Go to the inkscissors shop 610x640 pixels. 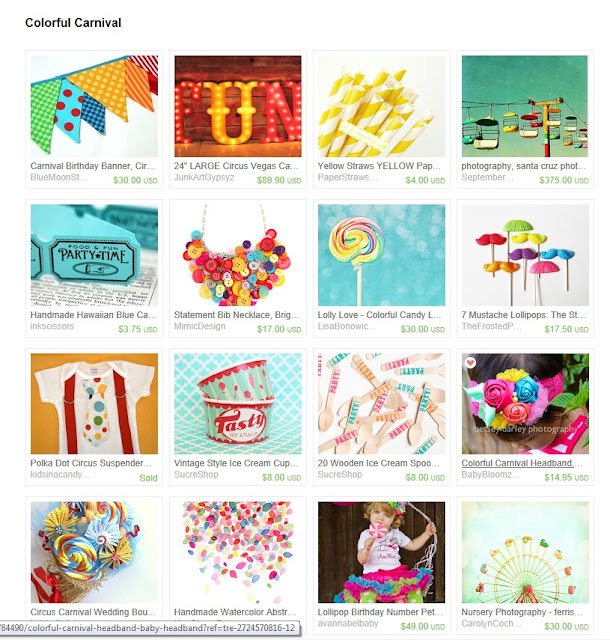click(52, 326)
